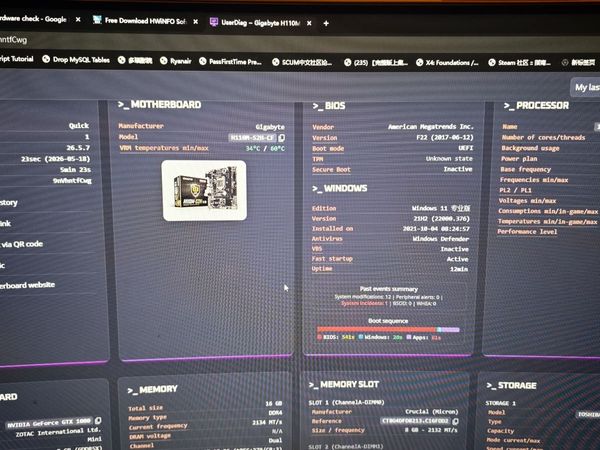The height and width of the screenshot is (450, 600).
Task: Open the SCUM bookmark
Action: click(x=302, y=62)
